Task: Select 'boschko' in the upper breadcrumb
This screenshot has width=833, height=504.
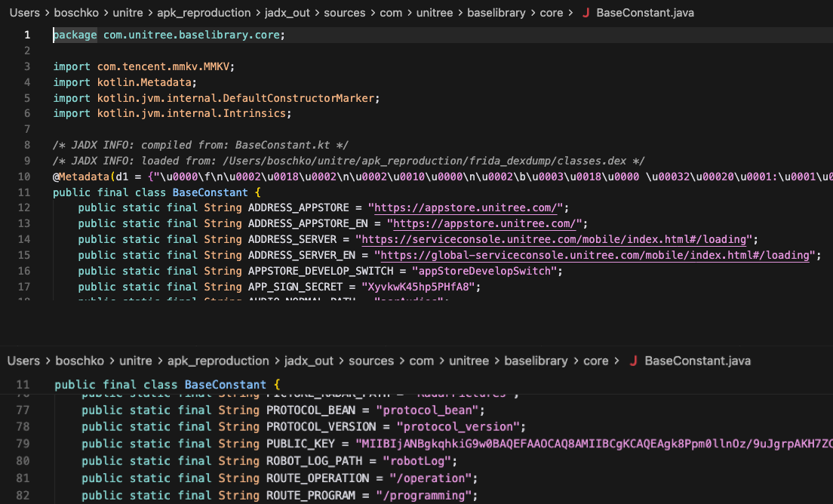Action: coord(76,13)
